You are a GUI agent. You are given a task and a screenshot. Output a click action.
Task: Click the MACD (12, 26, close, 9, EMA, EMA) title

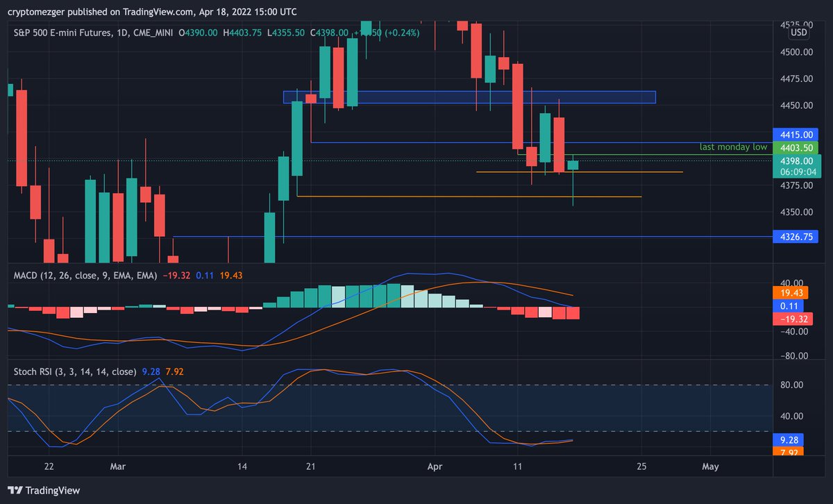pyautogui.click(x=85, y=276)
